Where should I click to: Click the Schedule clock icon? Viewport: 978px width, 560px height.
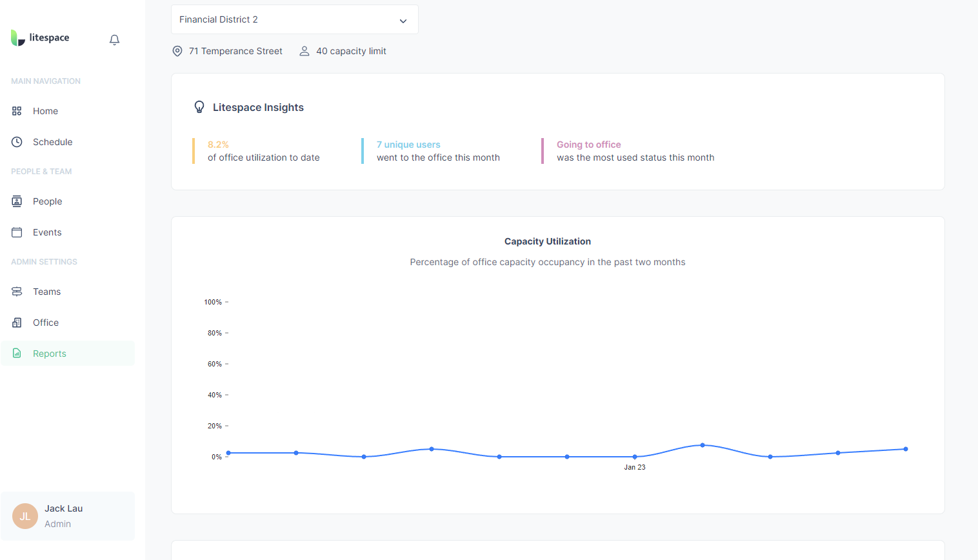tap(16, 141)
